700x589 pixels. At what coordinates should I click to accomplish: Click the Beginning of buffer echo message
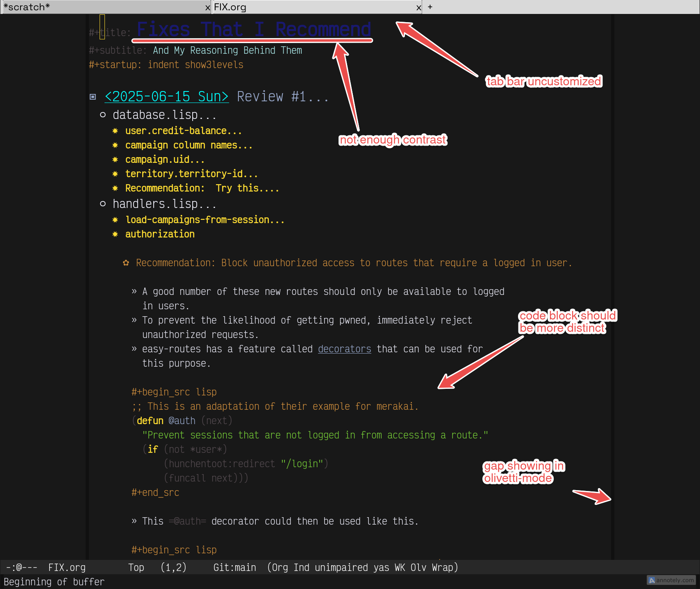[x=54, y=582]
